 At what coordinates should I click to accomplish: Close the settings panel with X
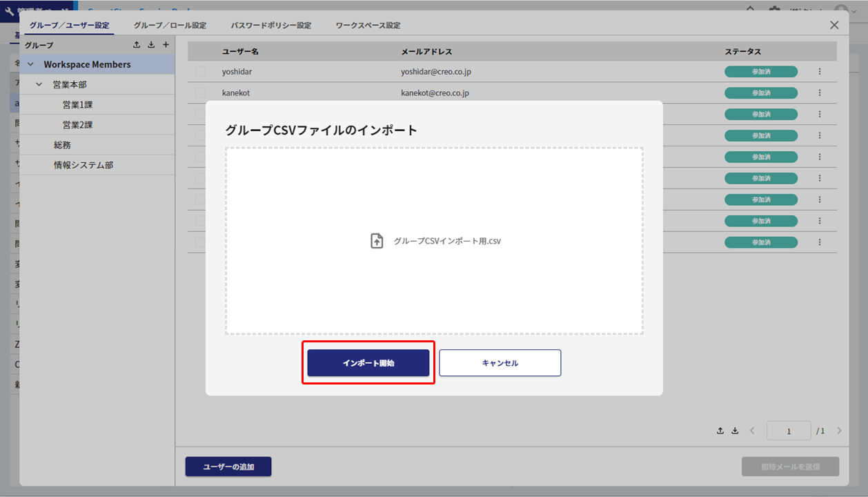click(x=834, y=25)
